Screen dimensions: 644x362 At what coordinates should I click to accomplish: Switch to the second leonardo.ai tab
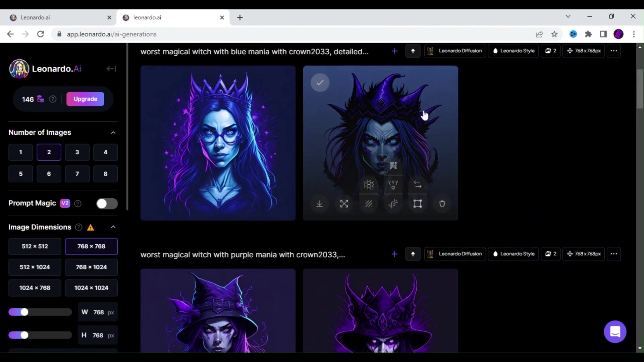[x=171, y=17]
